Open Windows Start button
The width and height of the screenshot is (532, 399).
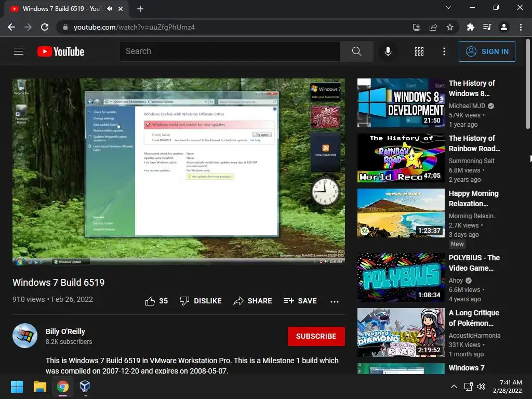click(17, 387)
